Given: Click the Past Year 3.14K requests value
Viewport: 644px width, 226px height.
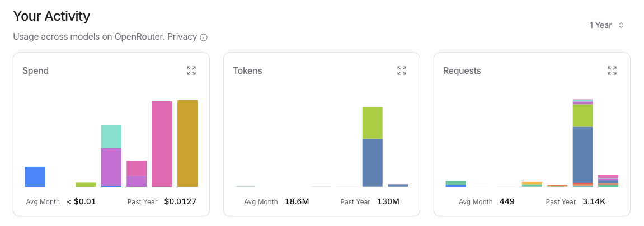Looking at the screenshot, I should point(594,201).
